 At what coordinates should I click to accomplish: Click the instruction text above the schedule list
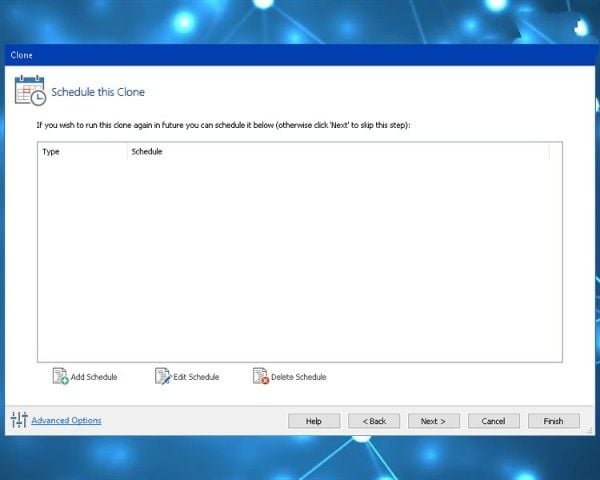223,126
